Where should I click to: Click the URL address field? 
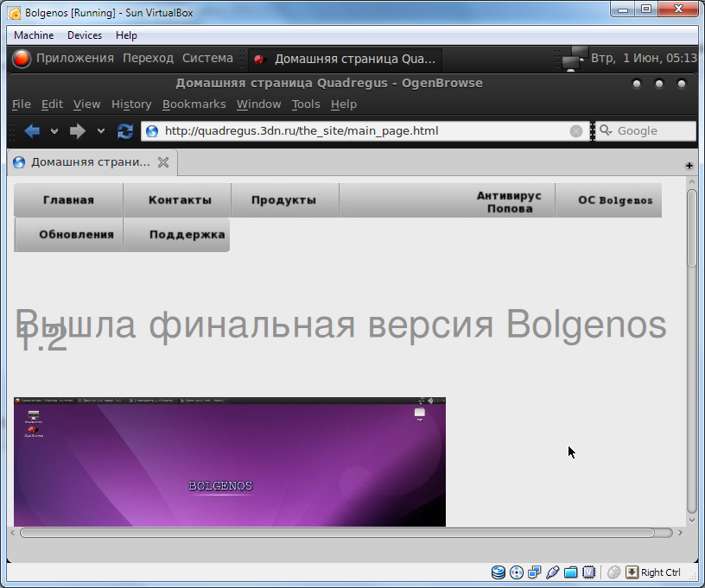365,131
